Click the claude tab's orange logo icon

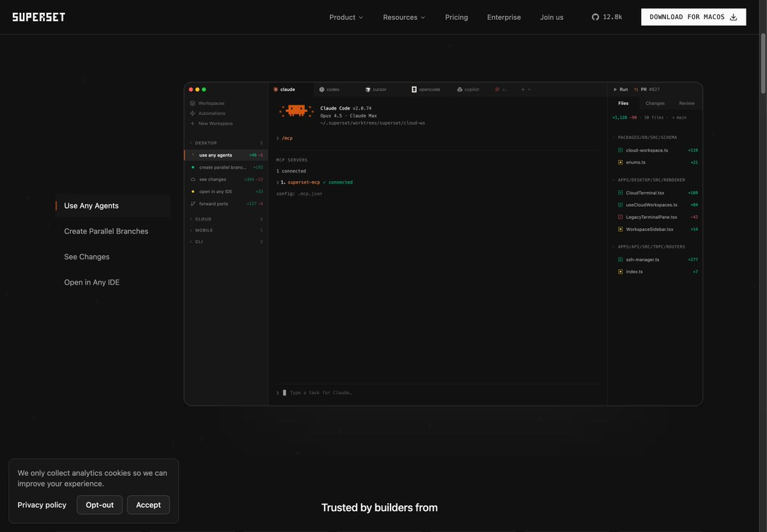pyautogui.click(x=275, y=89)
